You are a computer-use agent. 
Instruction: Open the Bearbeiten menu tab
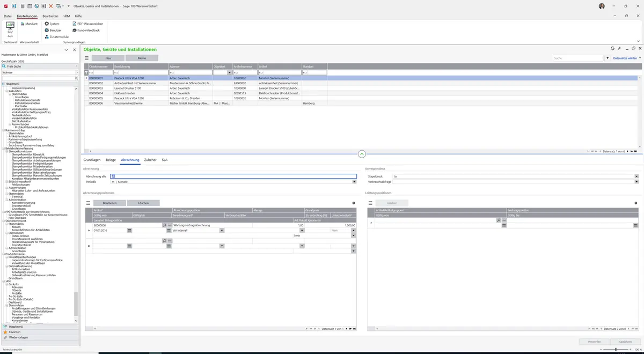(x=50, y=16)
